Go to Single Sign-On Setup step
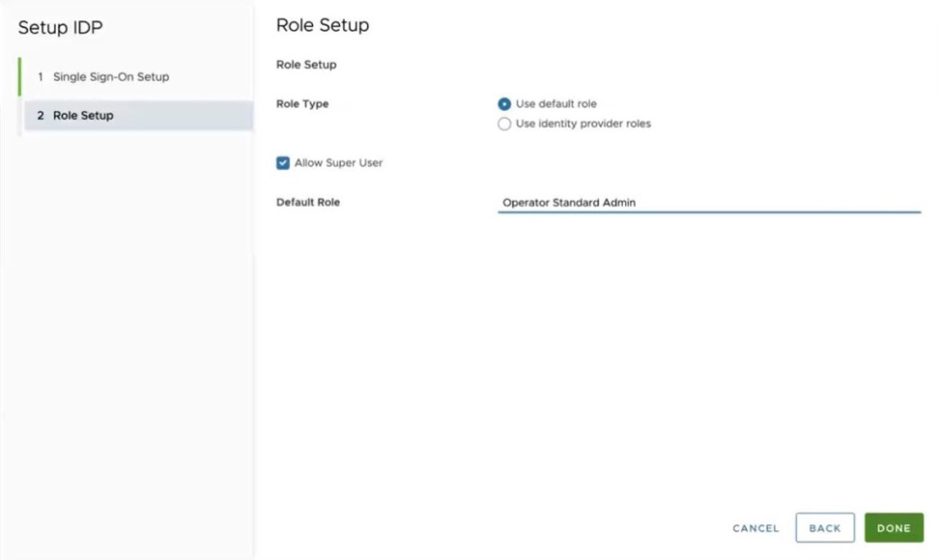The width and height of the screenshot is (939, 560). (111, 77)
